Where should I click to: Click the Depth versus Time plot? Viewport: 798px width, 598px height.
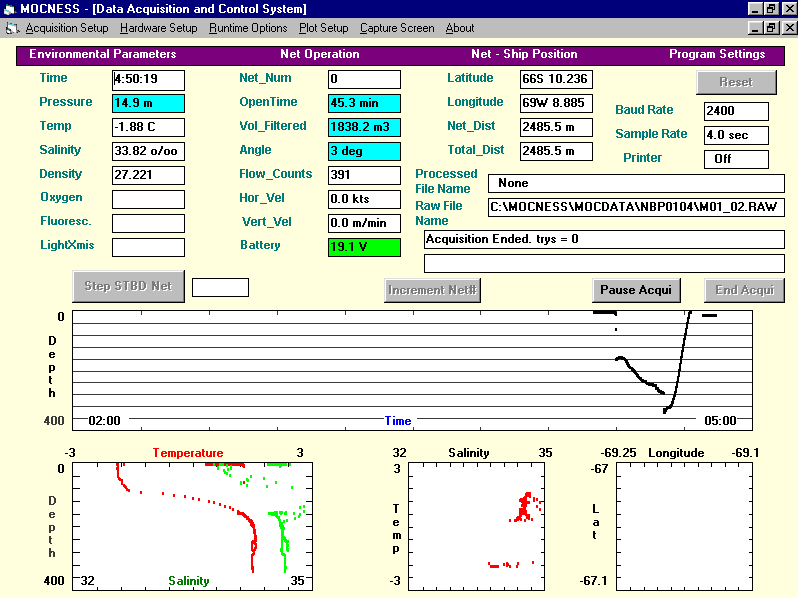click(x=412, y=370)
